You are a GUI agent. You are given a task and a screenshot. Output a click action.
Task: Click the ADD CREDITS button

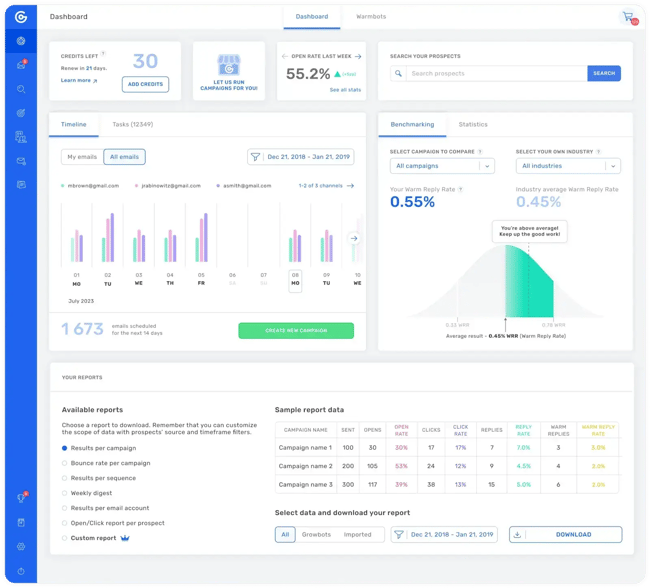point(146,84)
